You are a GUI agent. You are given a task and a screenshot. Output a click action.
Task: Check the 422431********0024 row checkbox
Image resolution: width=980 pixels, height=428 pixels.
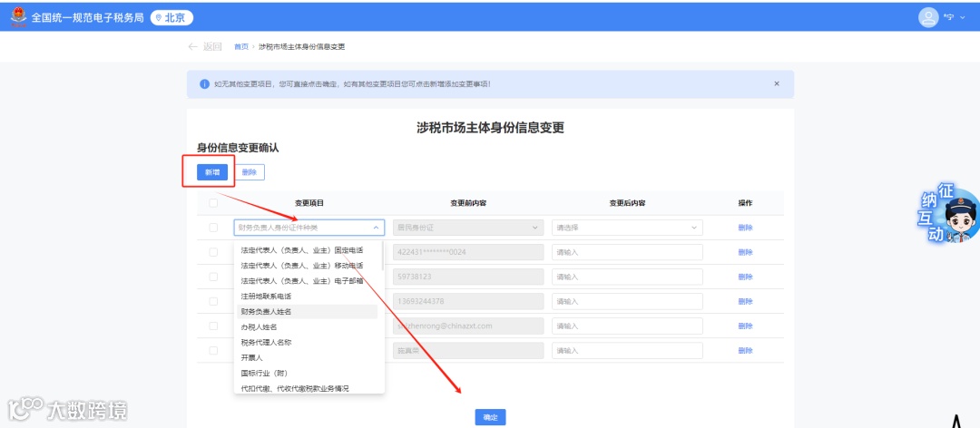click(x=214, y=252)
